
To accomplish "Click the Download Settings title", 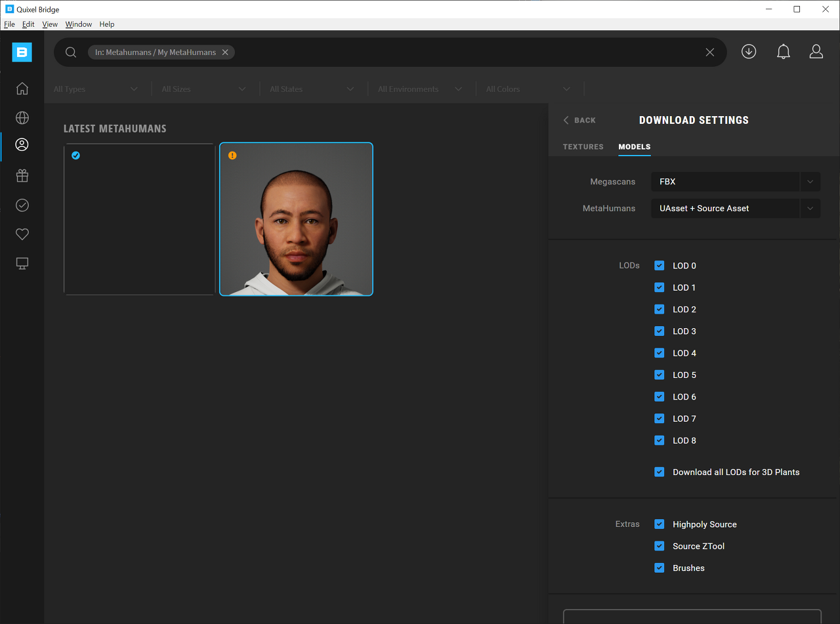I will point(694,120).
